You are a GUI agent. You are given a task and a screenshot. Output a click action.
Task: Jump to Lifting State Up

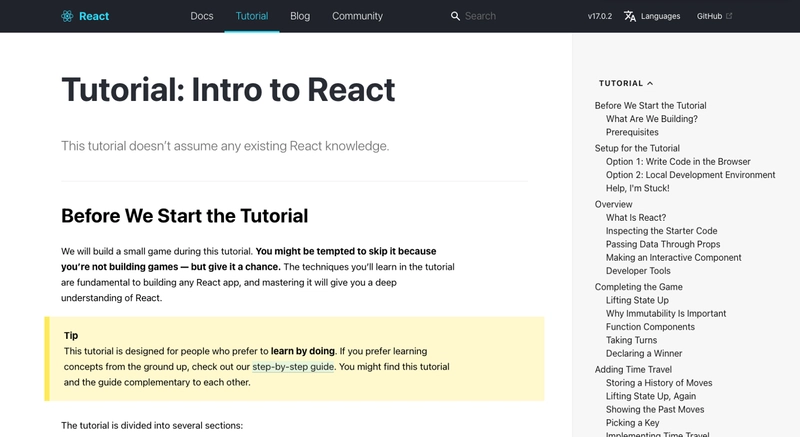637,300
